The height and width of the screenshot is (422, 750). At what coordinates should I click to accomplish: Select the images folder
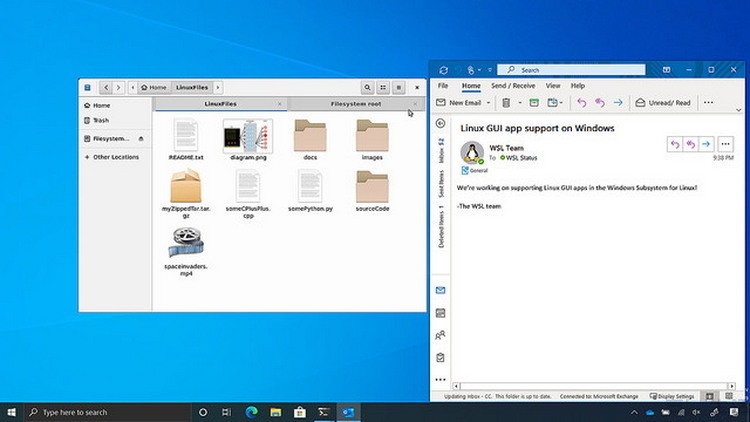click(x=372, y=139)
